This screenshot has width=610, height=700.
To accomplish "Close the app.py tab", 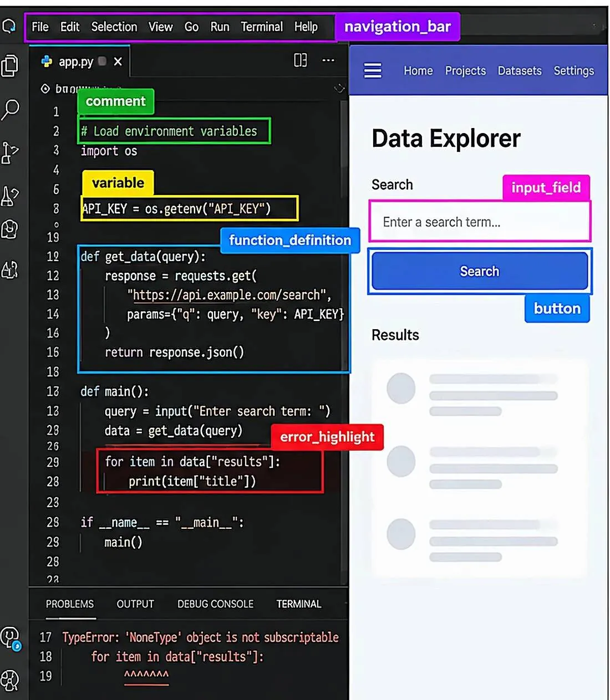I will coord(118,62).
